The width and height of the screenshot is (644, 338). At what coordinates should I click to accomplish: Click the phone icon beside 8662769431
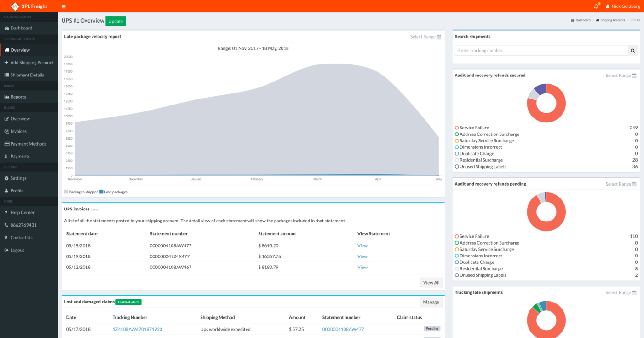[x=6, y=225]
